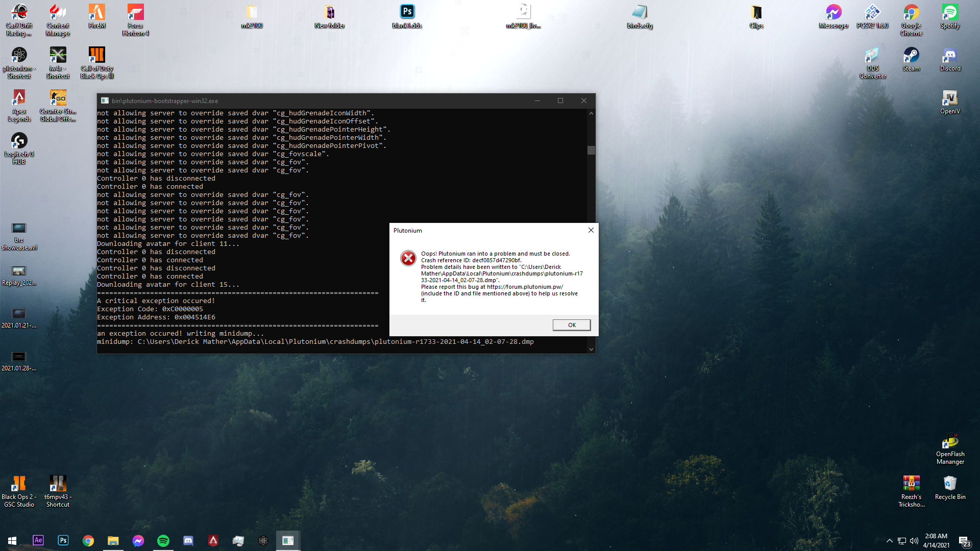Select the Black Ops 2 GSC Studio icon

click(19, 492)
